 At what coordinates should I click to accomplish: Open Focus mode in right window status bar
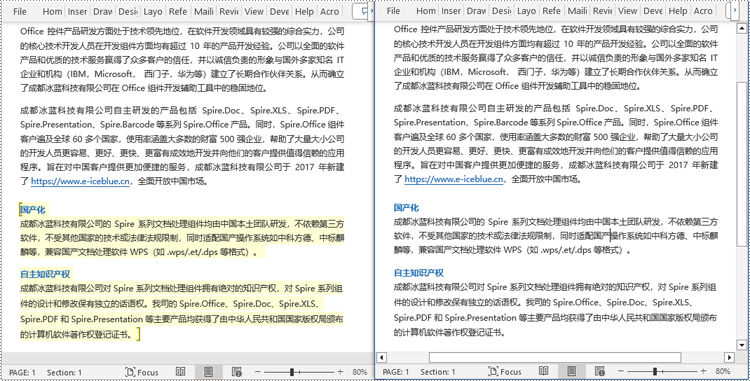point(505,372)
